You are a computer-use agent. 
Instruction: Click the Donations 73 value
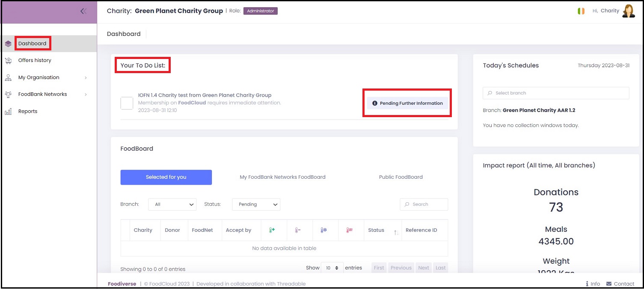[556, 207]
